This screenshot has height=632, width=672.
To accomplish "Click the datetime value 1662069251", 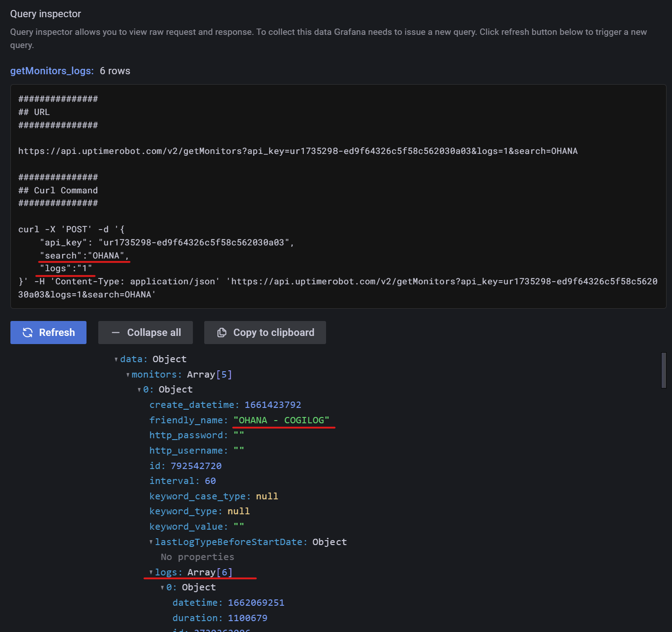I will click(256, 603).
